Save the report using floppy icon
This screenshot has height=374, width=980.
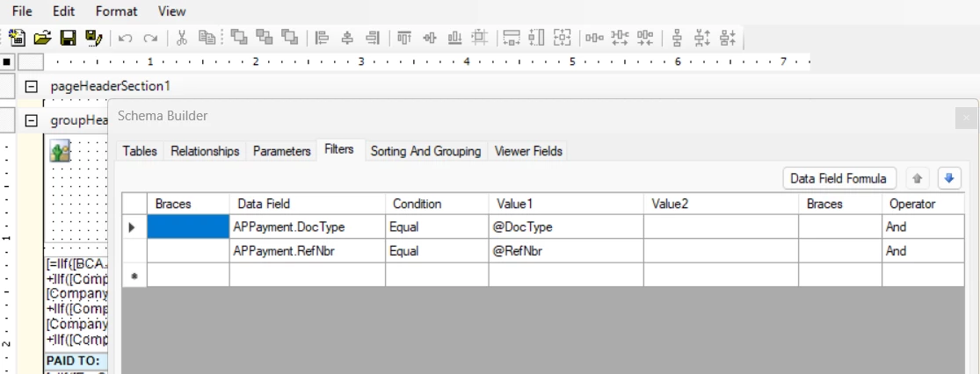pyautogui.click(x=68, y=38)
